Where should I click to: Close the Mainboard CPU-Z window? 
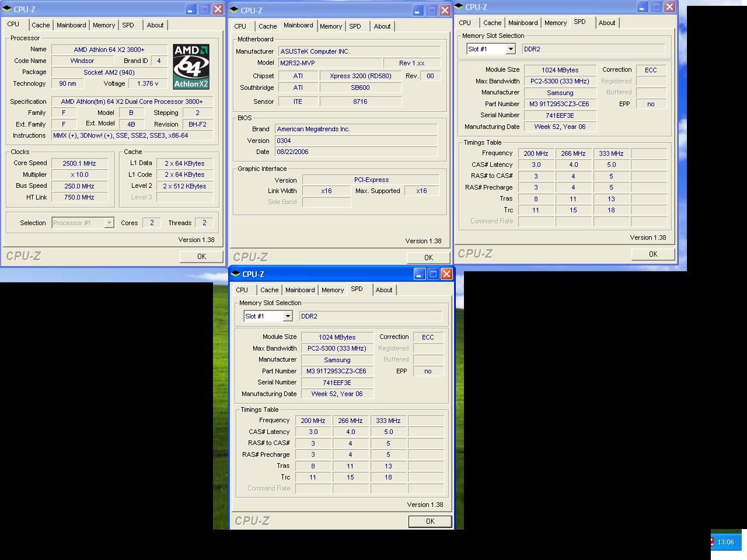click(x=445, y=10)
